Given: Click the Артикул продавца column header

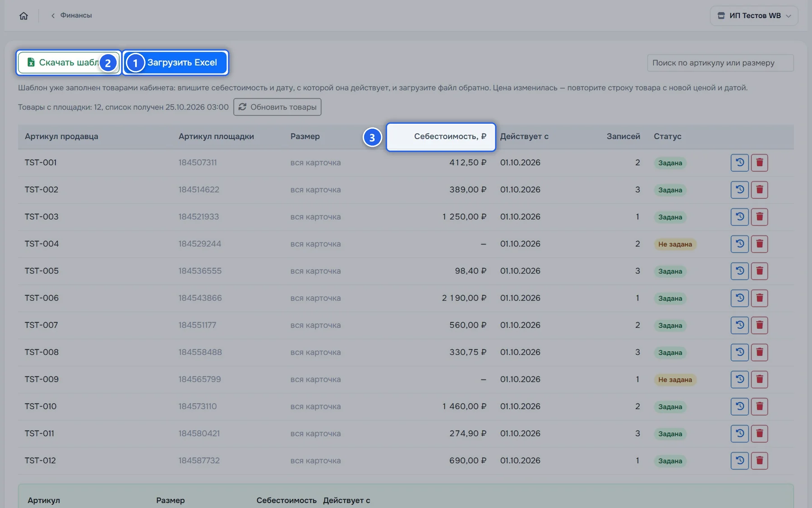Looking at the screenshot, I should coord(61,136).
